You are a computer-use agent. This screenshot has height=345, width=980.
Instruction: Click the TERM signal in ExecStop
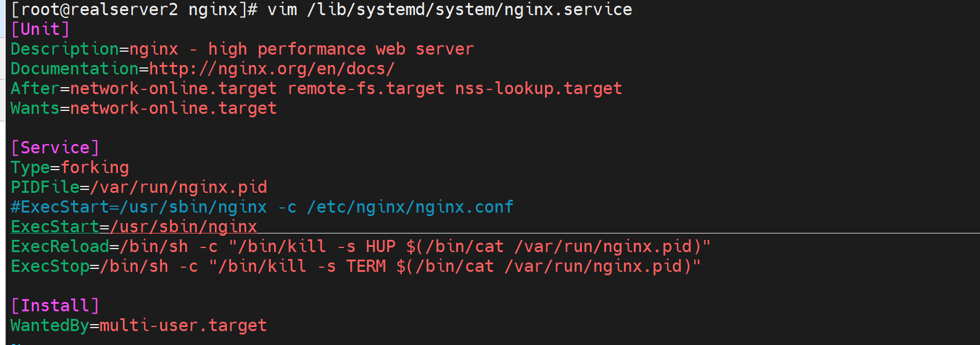[366, 266]
